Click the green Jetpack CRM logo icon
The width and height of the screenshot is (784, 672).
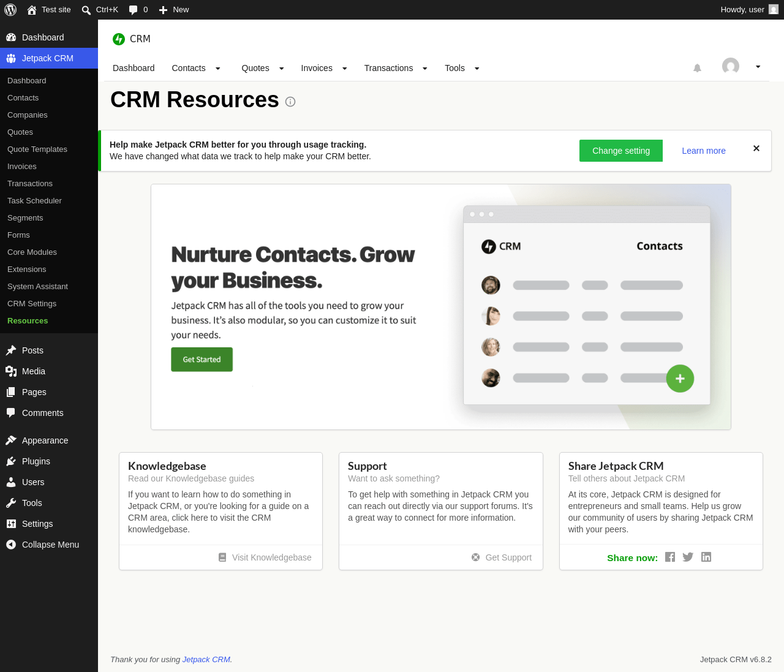point(119,39)
